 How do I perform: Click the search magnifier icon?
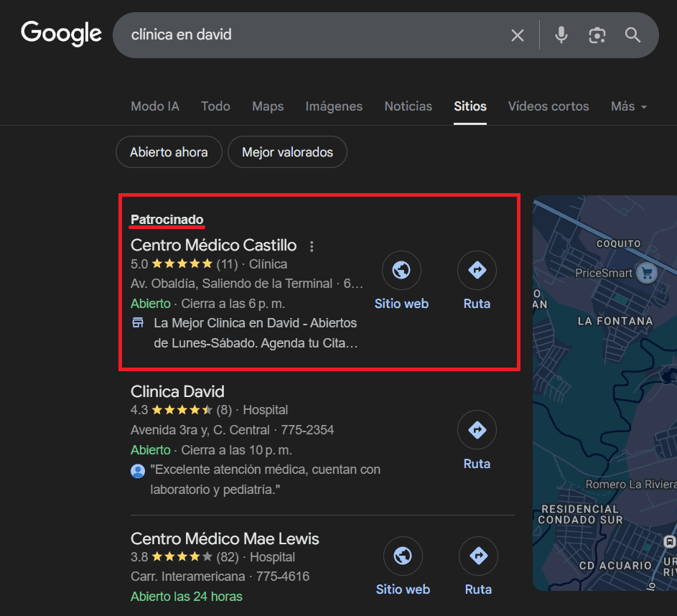[632, 34]
